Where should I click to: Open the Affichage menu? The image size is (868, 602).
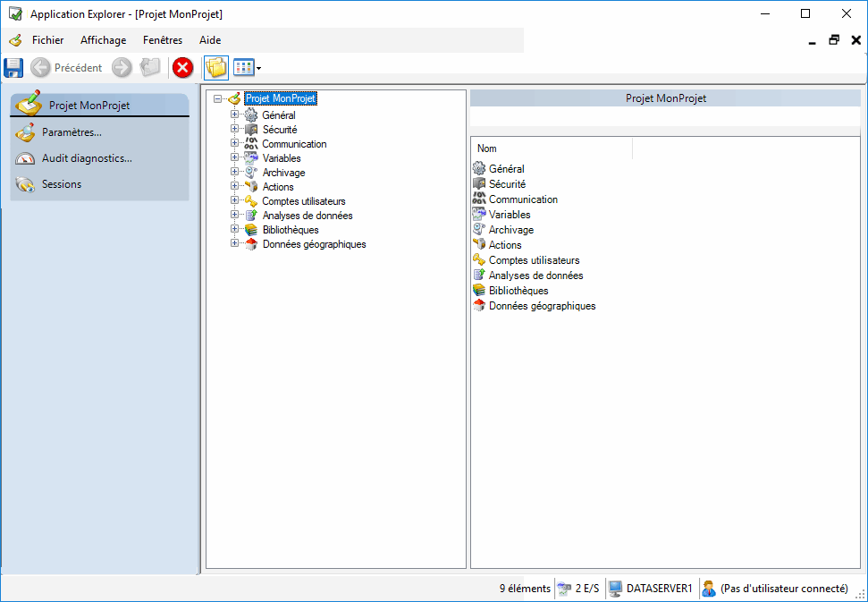103,40
